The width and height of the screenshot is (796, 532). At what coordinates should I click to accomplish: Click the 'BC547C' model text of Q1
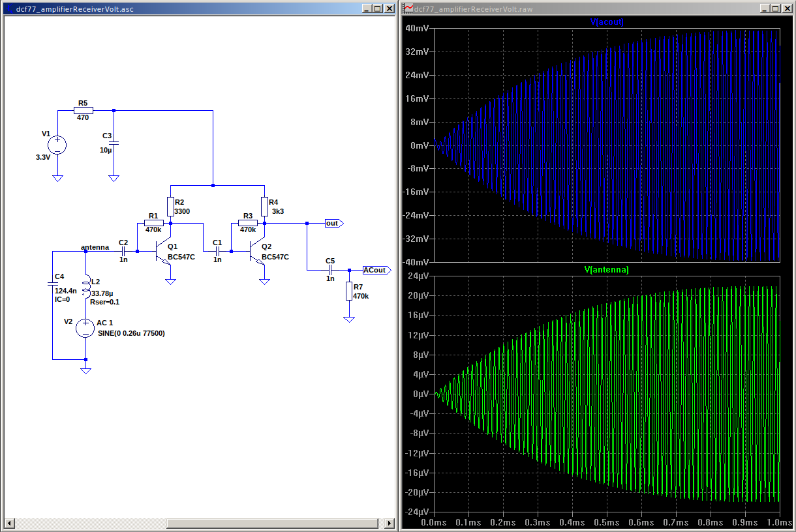181,257
